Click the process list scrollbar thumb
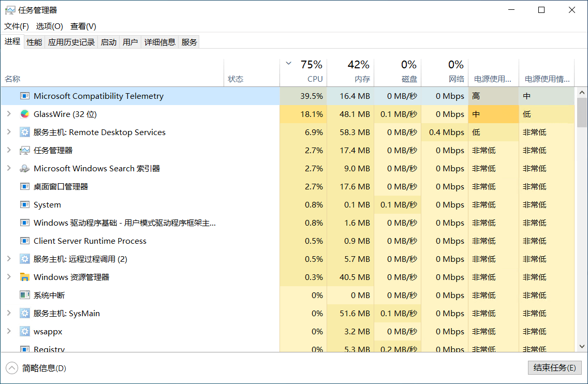Screen dimensions: 588x384 [582, 112]
